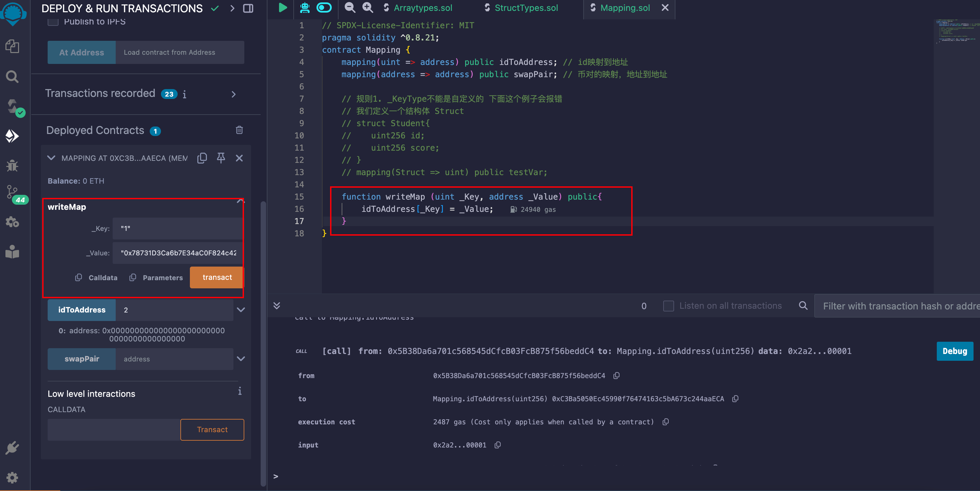The width and height of the screenshot is (980, 491).
Task: Run script with the green play icon
Action: [283, 7]
